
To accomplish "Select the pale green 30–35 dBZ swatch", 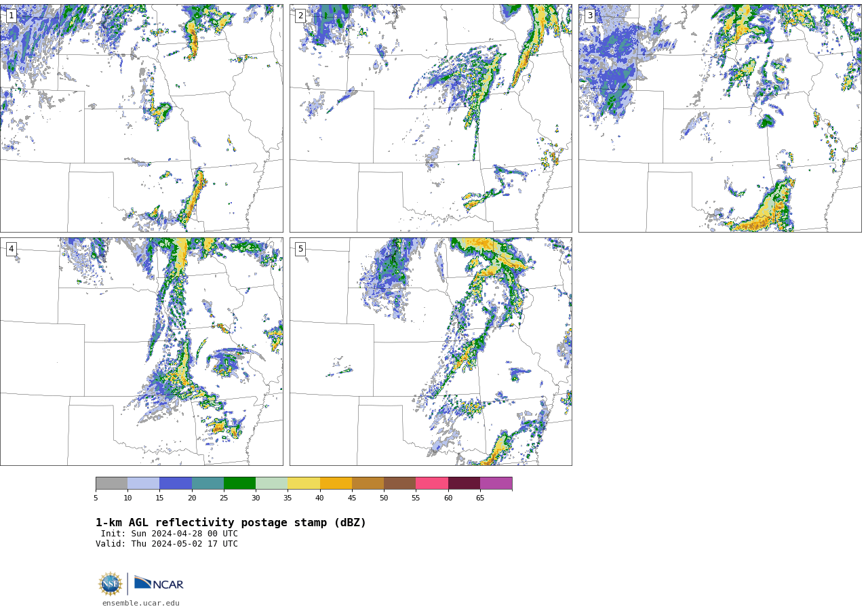I will [271, 483].
